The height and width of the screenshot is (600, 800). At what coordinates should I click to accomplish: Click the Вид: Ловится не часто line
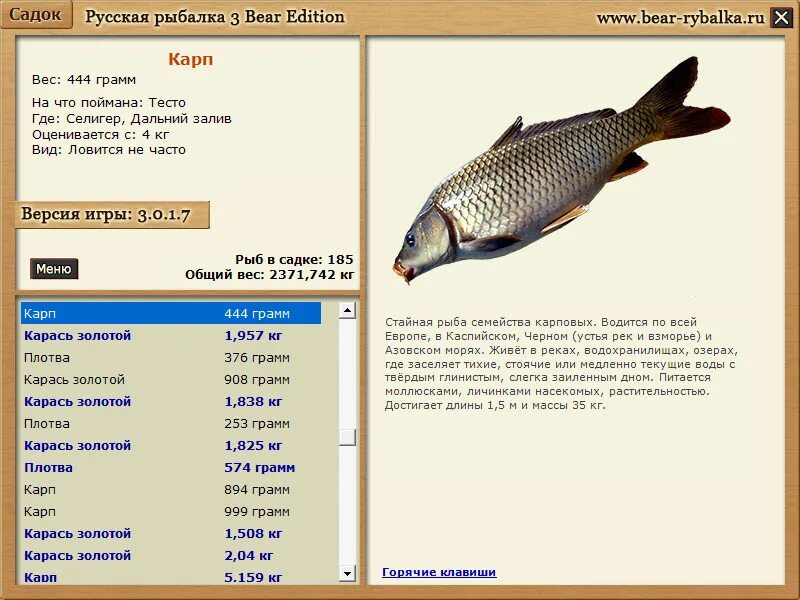pyautogui.click(x=109, y=150)
